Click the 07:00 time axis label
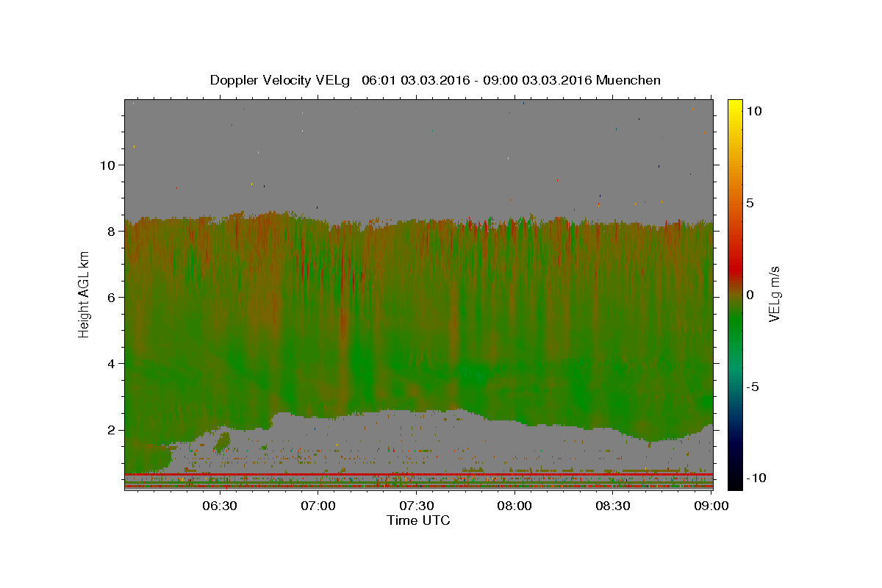This screenshot has height=588, width=882. click(319, 506)
